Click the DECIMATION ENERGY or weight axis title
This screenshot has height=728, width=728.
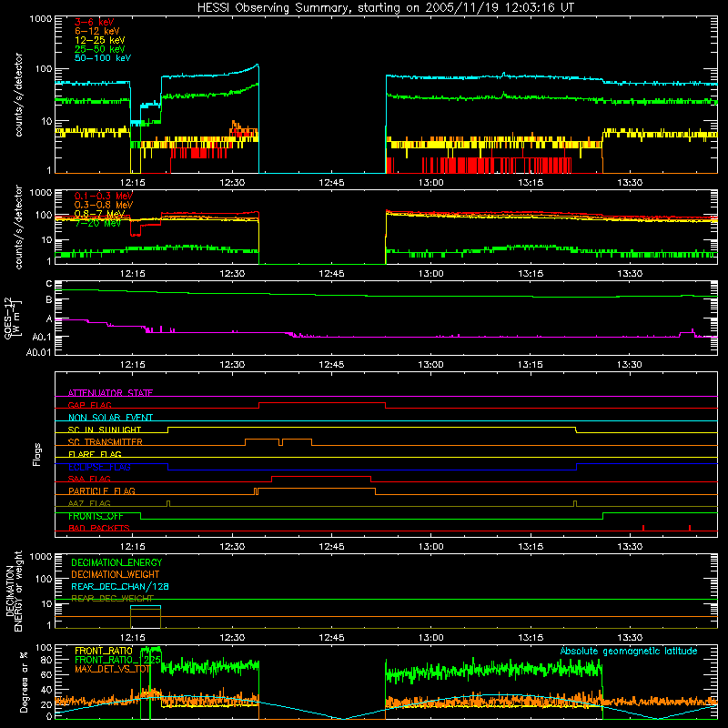(x=14, y=591)
